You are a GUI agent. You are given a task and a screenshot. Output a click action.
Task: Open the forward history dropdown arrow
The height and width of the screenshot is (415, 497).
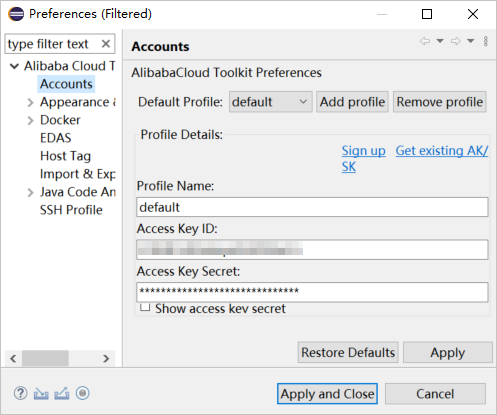[x=470, y=41]
